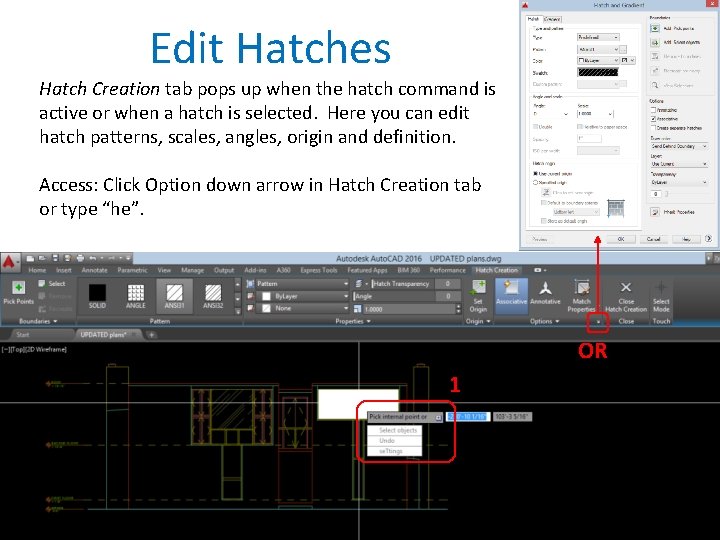Click the Hatch Transparency value field
This screenshot has height=540, width=720.
(x=447, y=284)
